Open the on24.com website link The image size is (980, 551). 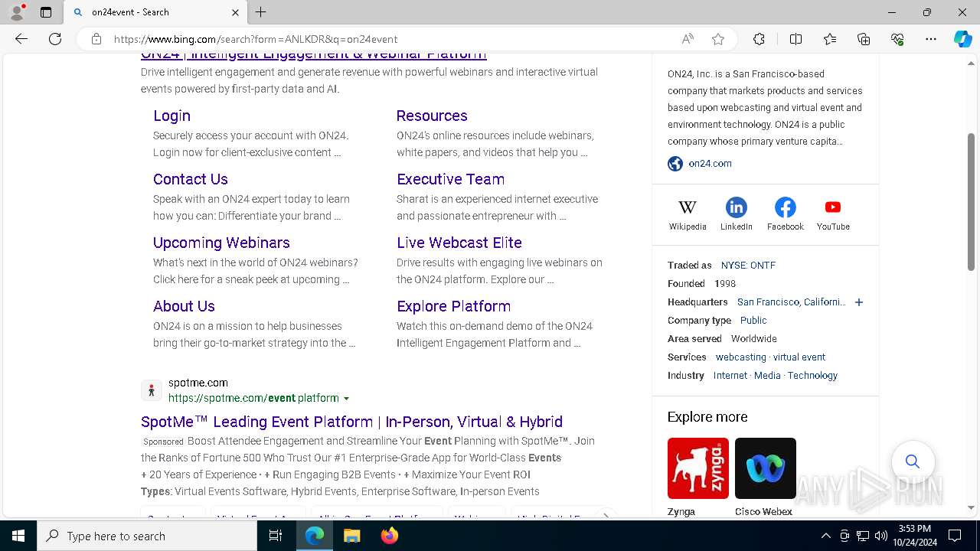click(710, 164)
